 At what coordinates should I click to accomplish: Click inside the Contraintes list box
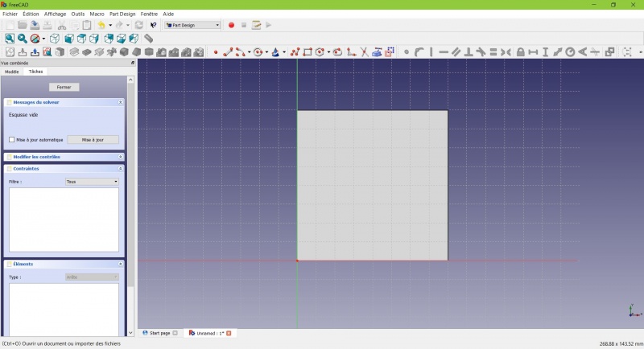[x=64, y=220]
